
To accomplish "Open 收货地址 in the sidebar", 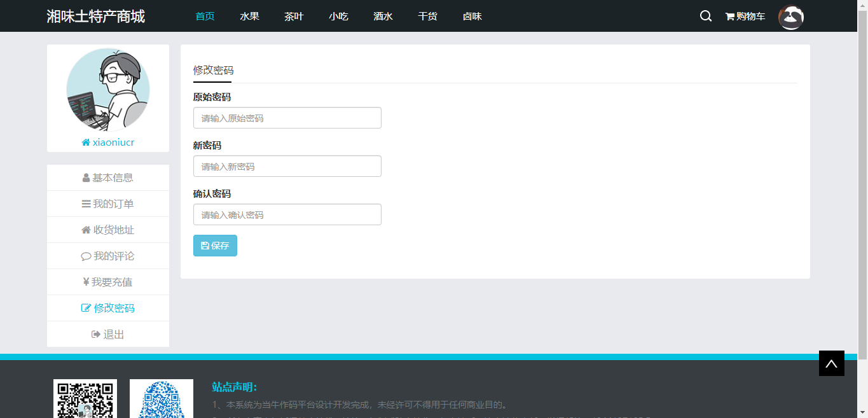I will coord(108,230).
